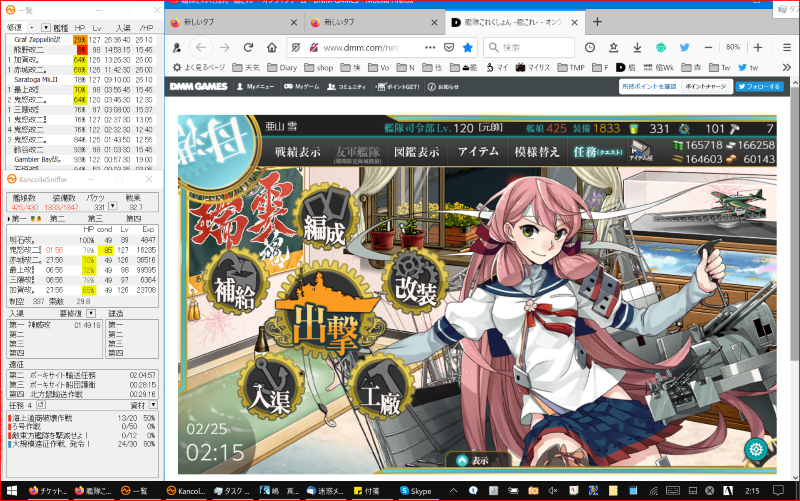Viewport: 800px width, 501px height.
Task: Open Firefox downloads arrow icon
Action: click(x=637, y=47)
